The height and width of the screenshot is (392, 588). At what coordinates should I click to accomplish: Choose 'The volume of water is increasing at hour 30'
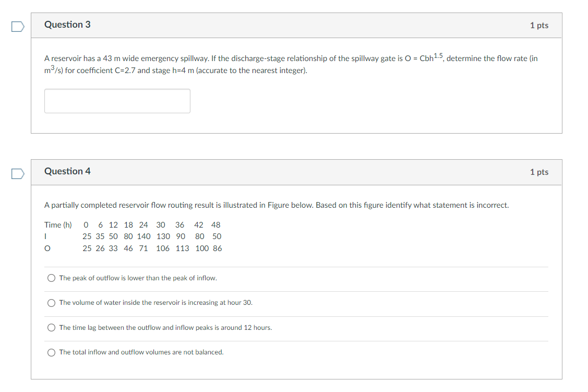tap(51, 303)
